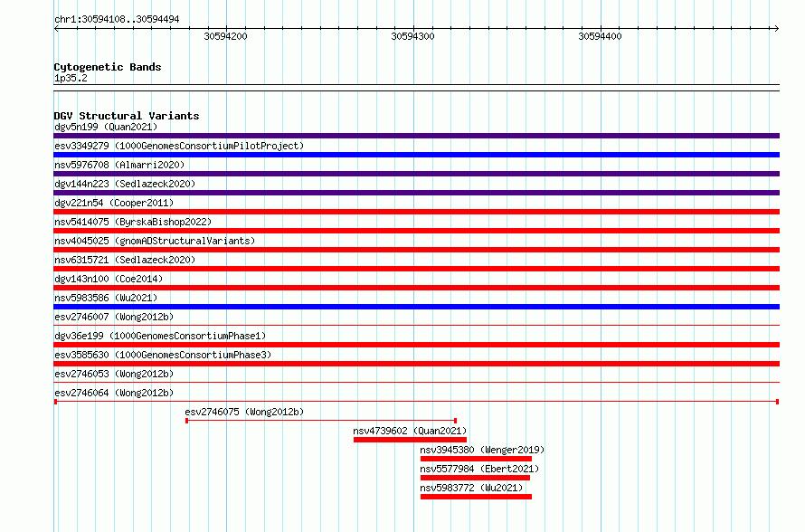Open the nsv5983772 (Wu2021) label
Image resolution: width=805 pixels, height=532 pixels.
click(471, 488)
